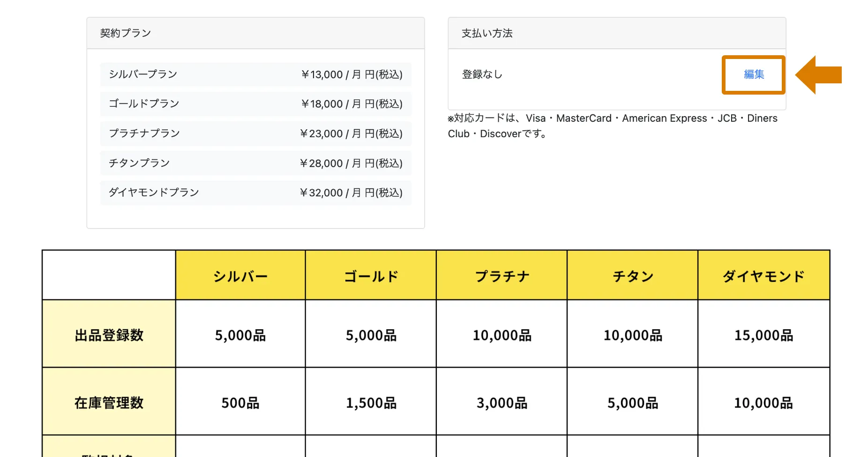868x457 pixels.
Task: Pick the チタンプラン row
Action: pyautogui.click(x=255, y=163)
